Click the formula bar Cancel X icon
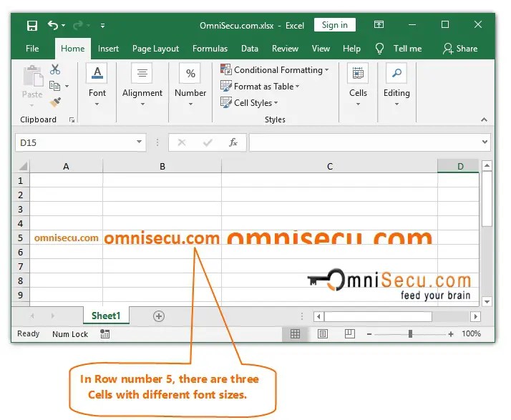Viewport: 511px width, 420px height. (x=182, y=142)
